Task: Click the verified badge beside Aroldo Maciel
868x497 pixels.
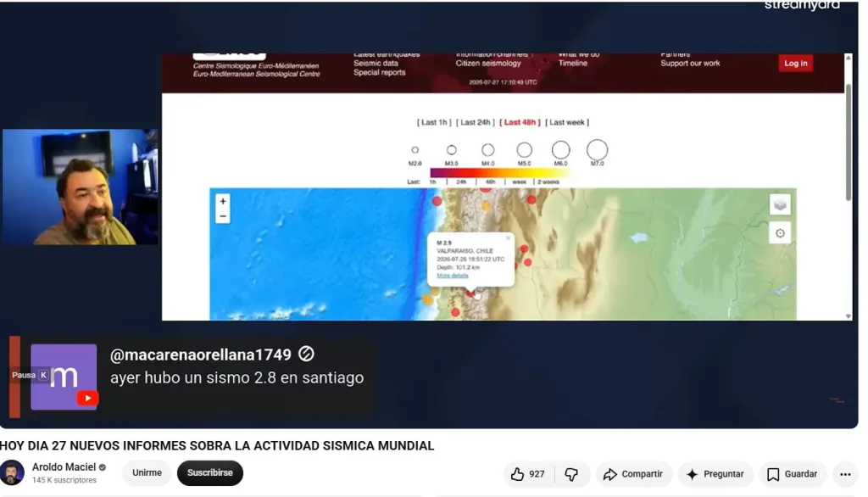Action: pos(103,467)
